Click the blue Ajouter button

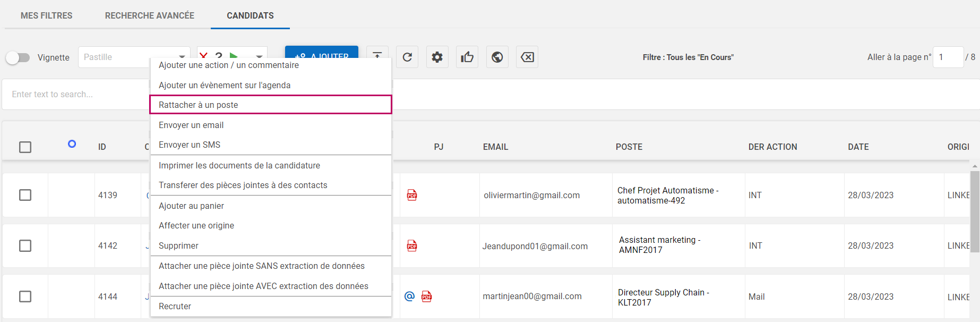(x=322, y=52)
